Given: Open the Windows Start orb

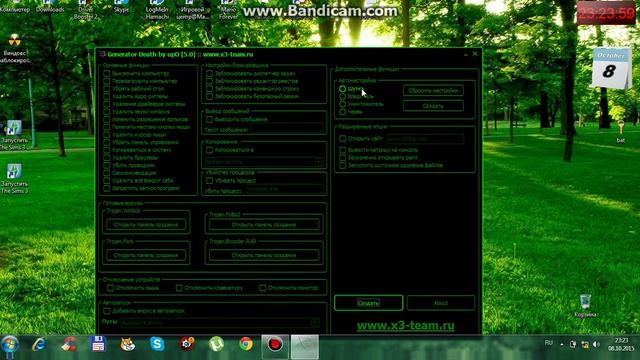Looking at the screenshot, I should pyautogui.click(x=10, y=344).
